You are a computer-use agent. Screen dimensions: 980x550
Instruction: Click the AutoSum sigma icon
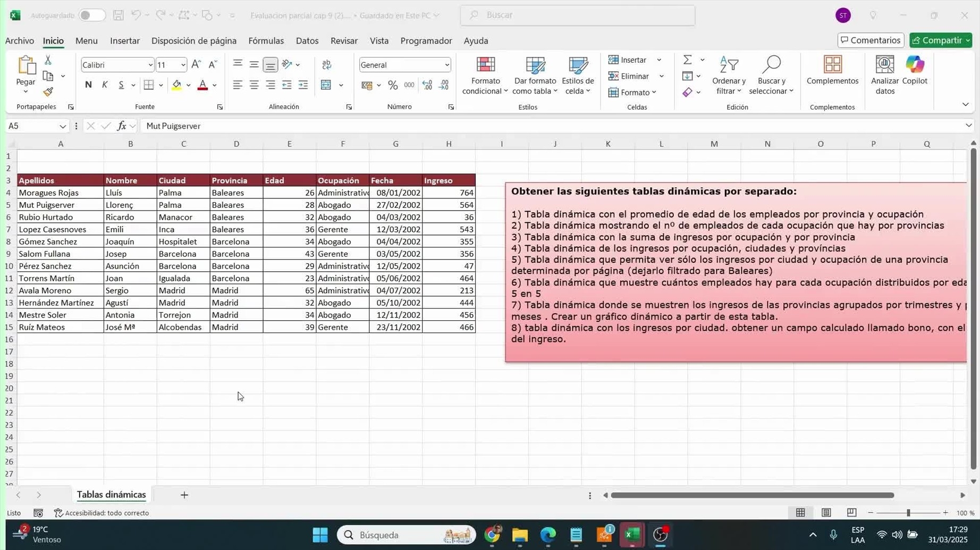coord(687,60)
